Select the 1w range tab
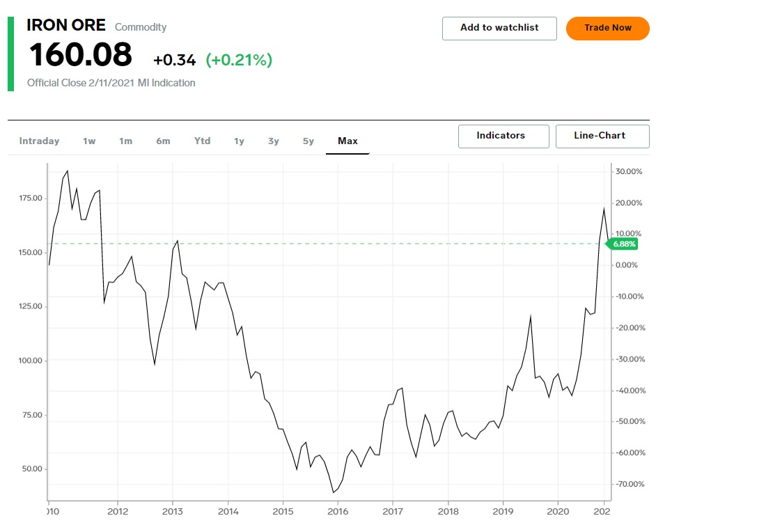Screen dimensions: 766x532 [x=89, y=141]
